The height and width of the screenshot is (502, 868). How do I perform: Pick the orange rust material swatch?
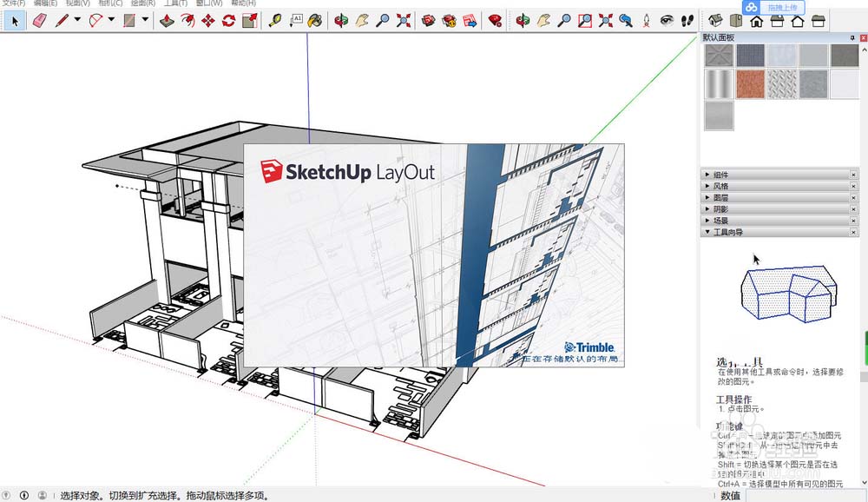point(751,83)
